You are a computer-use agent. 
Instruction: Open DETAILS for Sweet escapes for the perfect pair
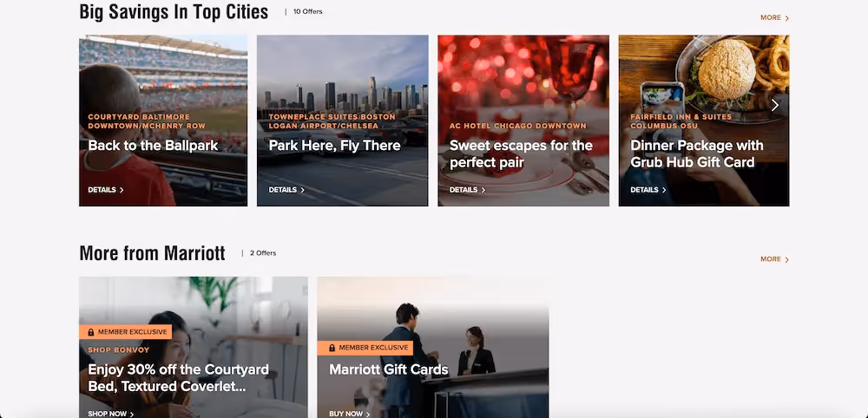[467, 190]
